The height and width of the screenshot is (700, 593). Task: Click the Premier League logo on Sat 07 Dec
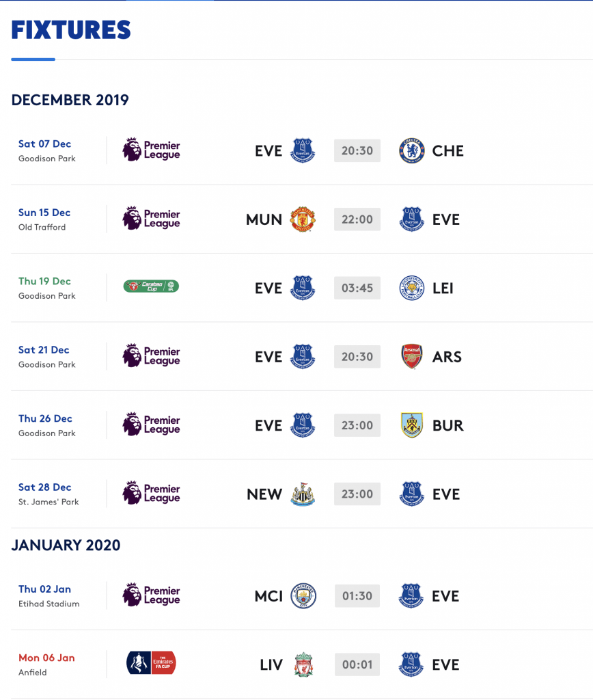coord(151,150)
